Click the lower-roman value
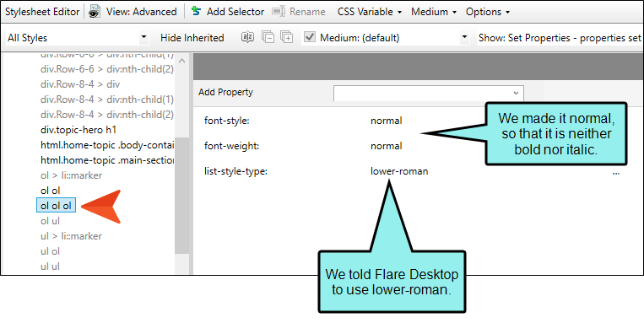The height and width of the screenshot is (323, 644). click(399, 171)
